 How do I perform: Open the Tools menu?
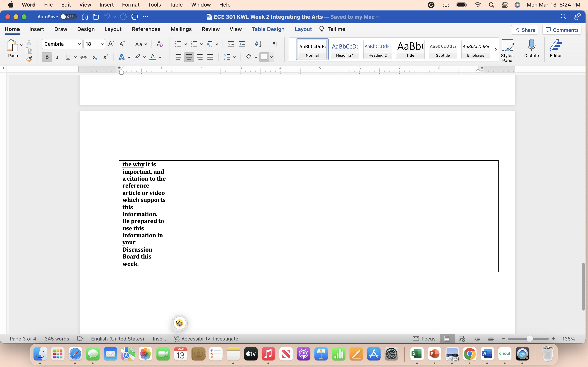[x=154, y=5]
